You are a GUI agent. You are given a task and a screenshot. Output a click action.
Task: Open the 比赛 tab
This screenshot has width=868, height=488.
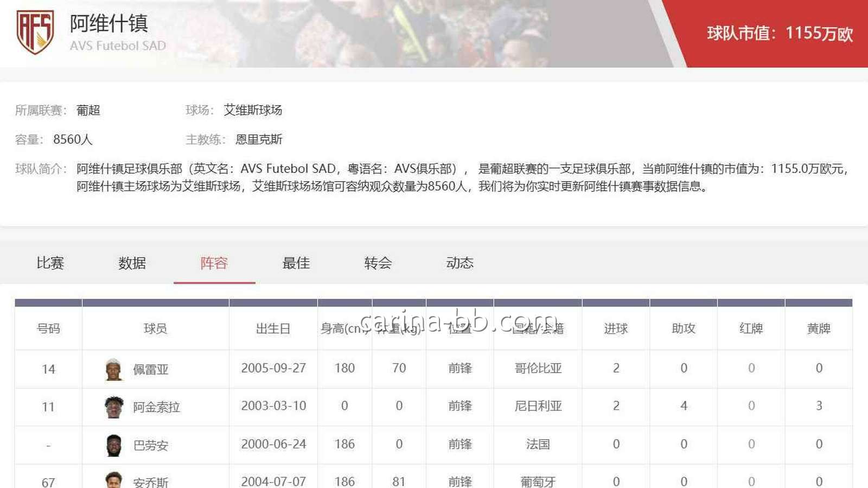[50, 263]
